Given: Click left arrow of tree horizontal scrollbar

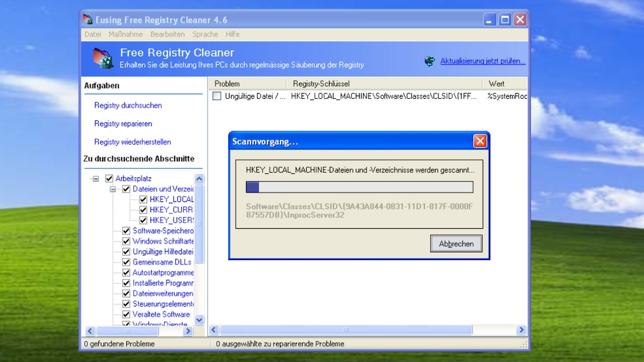Looking at the screenshot, I should tap(89, 331).
